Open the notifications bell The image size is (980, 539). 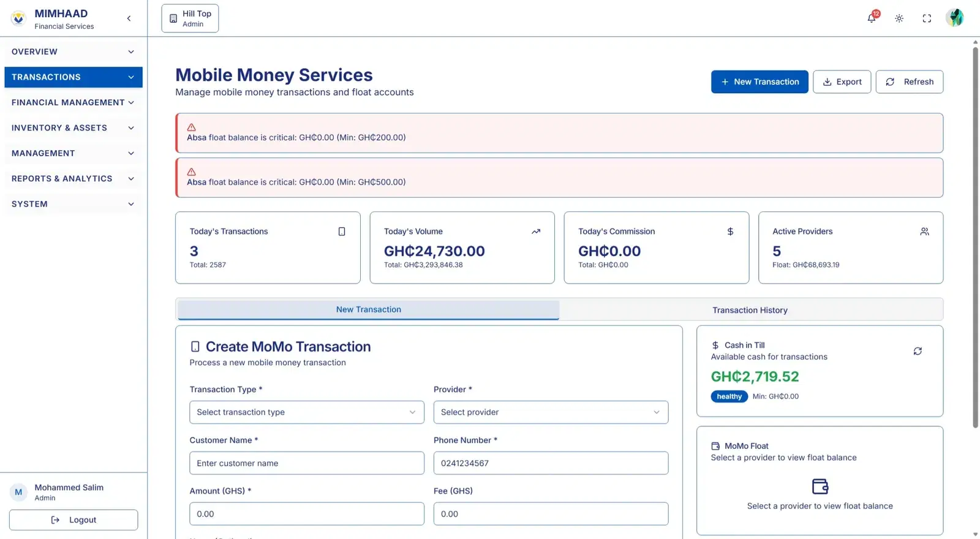point(872,18)
